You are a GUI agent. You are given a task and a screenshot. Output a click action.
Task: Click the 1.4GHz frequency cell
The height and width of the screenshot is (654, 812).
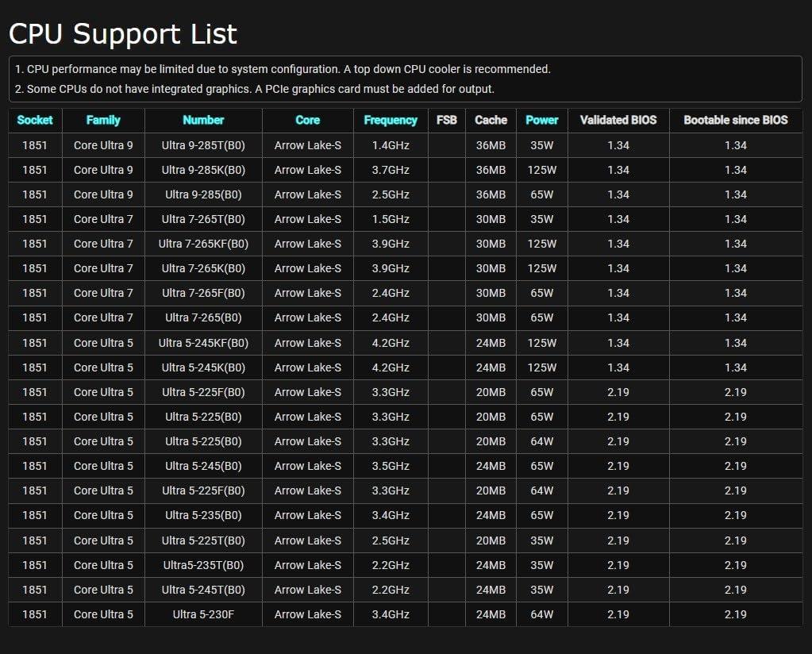391,145
